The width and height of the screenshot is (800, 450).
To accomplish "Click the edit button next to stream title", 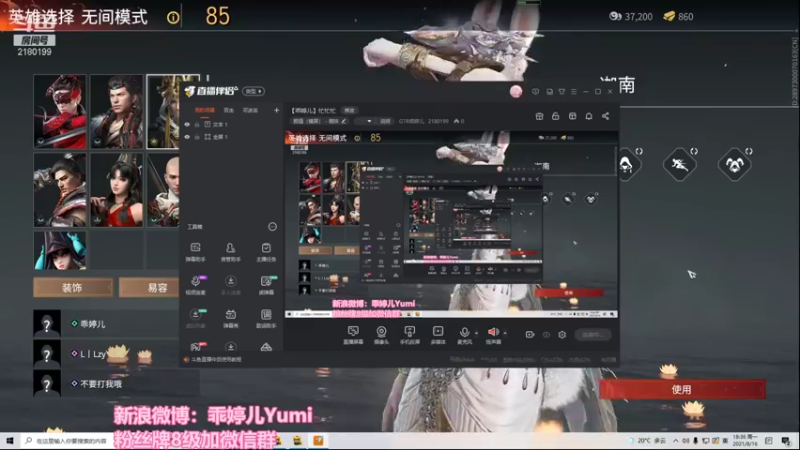I will [349, 110].
